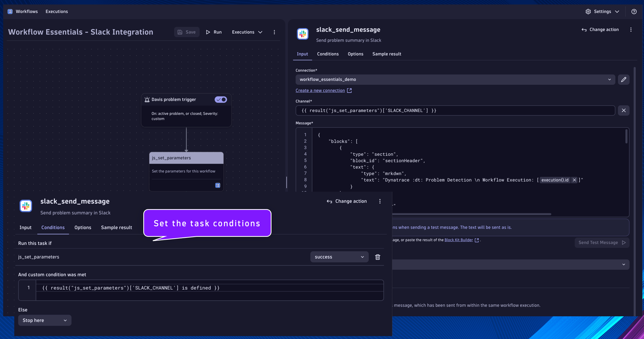Expand the partially hidden dropdown below Send Test Message
The image size is (644, 339).
tap(511, 265)
